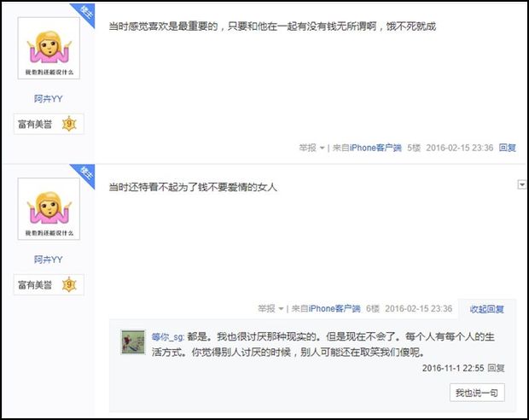This screenshot has height=420, width=529.
Task: Open the small arrow menu beside the second post
Action: (x=521, y=184)
